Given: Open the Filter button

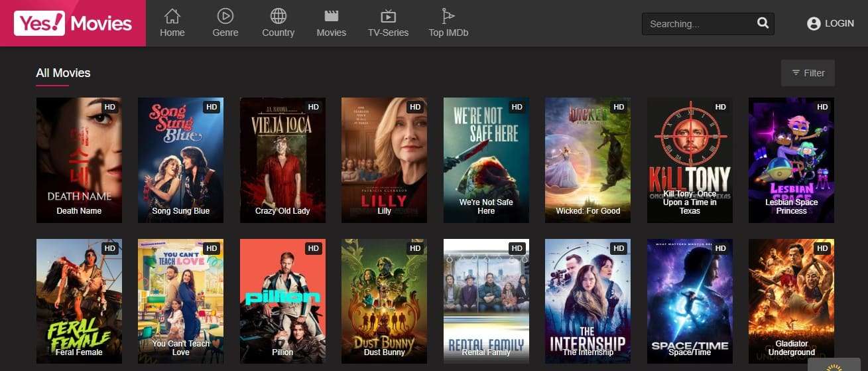Looking at the screenshot, I should (808, 73).
